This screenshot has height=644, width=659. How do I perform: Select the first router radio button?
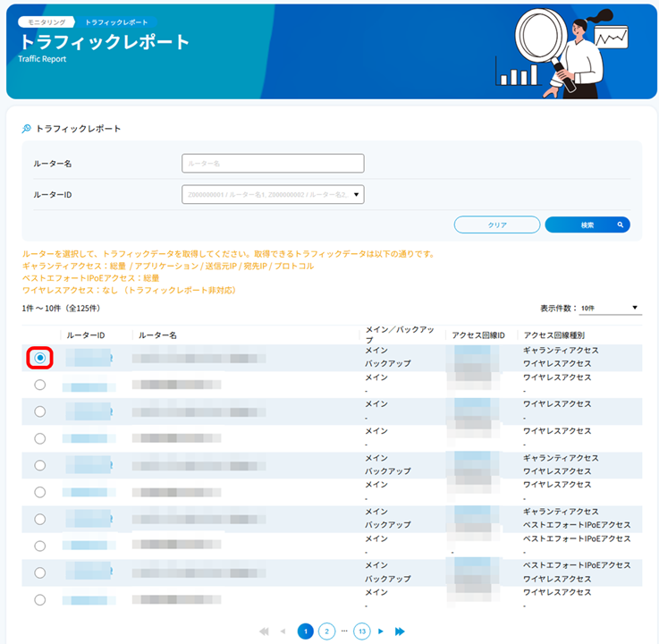click(40, 358)
